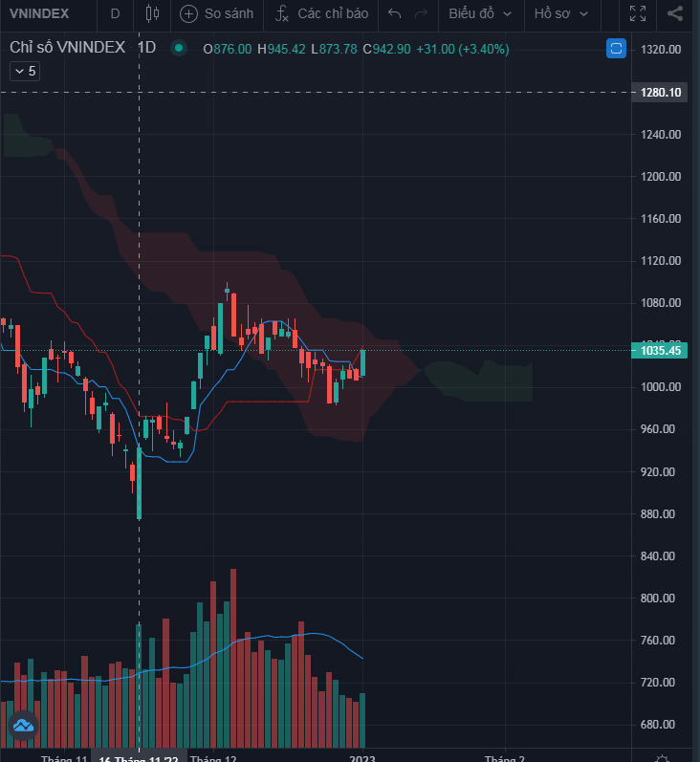
Task: Click the 1D interval label in legend
Action: pyautogui.click(x=146, y=48)
